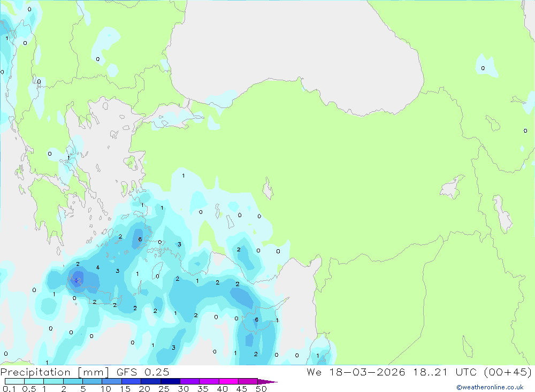Viewport: 535px width, 392px height.
Task: Click the legend label '30'
Action: 183,389
